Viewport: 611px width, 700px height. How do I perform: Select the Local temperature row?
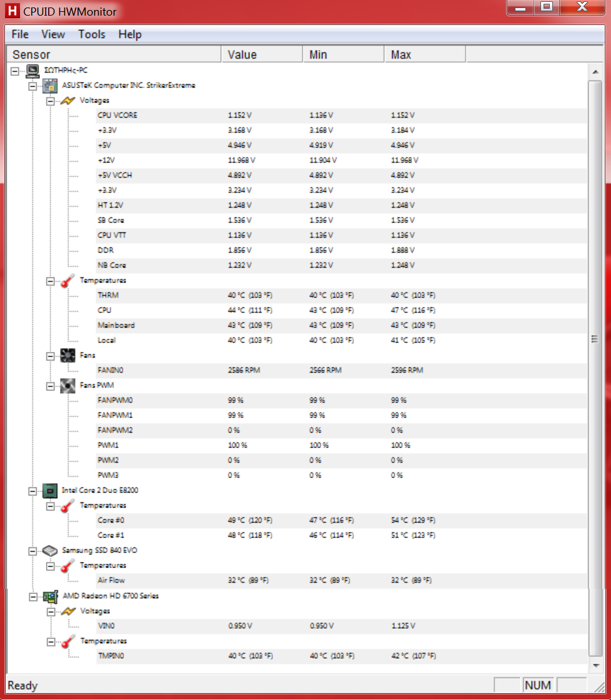point(341,341)
